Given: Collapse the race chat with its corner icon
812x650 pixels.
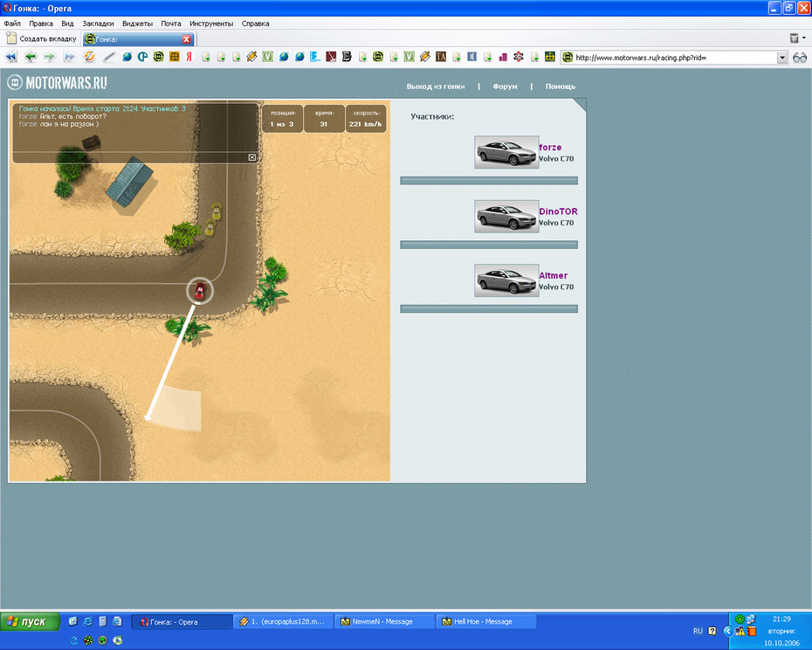Looking at the screenshot, I should [252, 157].
